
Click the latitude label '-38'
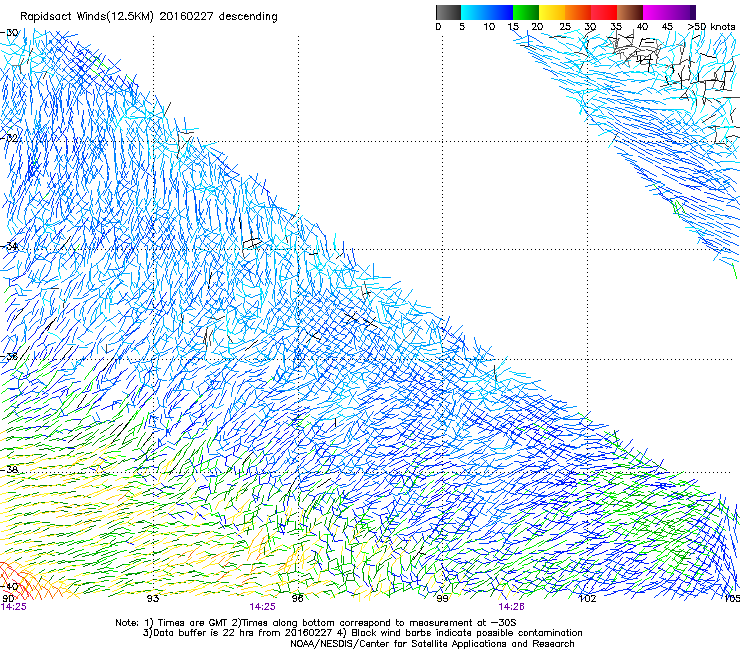point(9,470)
